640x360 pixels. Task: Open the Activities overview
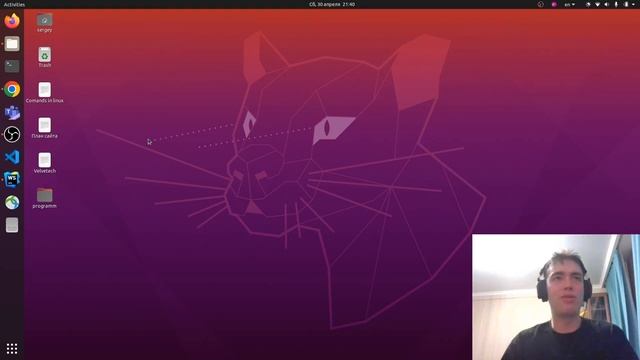pos(14,4)
